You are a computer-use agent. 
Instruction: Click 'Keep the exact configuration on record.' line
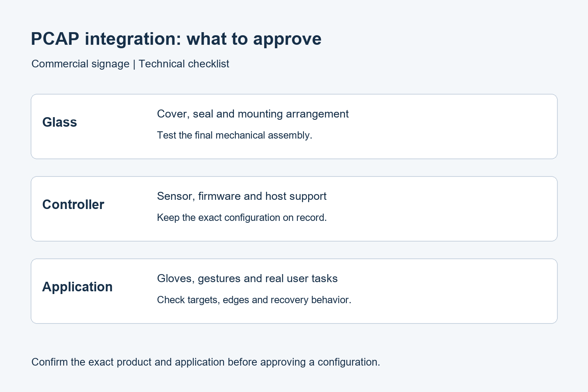tap(242, 217)
